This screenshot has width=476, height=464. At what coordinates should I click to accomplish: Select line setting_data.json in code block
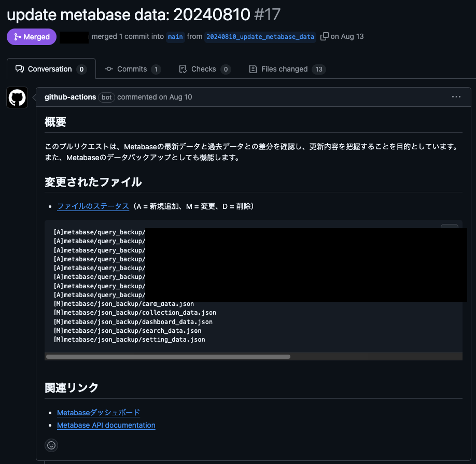[129, 340]
